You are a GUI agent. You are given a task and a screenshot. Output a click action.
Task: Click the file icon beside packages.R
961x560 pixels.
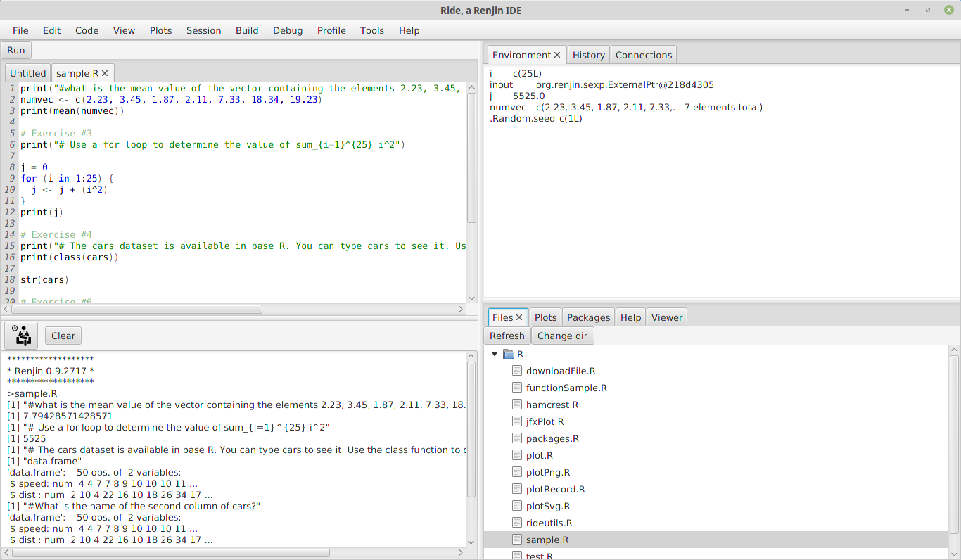(x=517, y=438)
